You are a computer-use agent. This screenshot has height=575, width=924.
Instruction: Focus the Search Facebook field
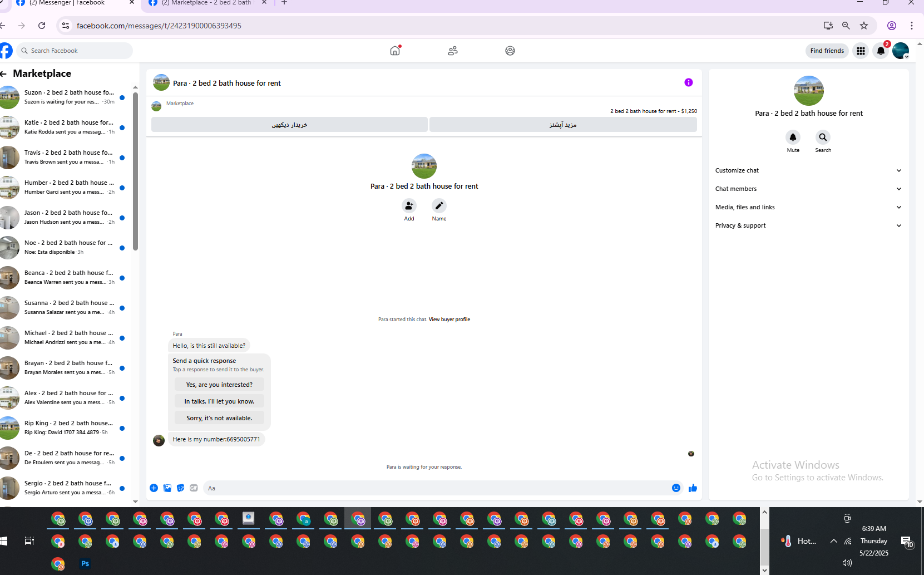[x=75, y=51]
